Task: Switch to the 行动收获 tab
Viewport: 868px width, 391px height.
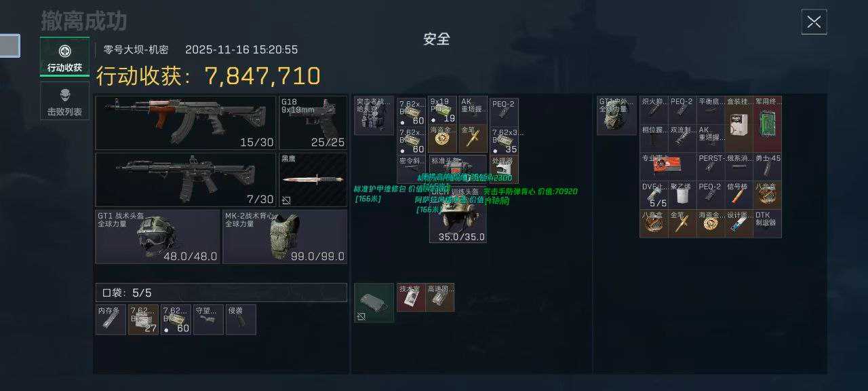Action: click(64, 56)
